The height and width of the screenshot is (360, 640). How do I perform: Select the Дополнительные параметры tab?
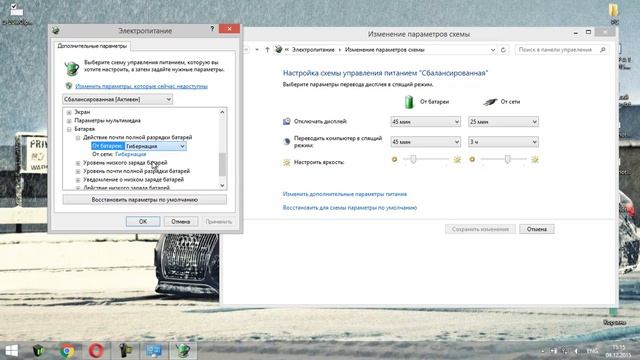[92, 46]
